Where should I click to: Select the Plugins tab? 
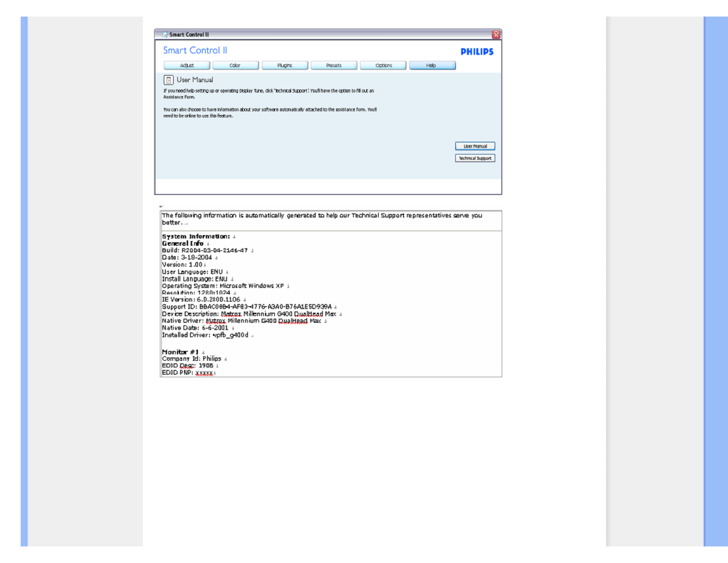click(284, 65)
